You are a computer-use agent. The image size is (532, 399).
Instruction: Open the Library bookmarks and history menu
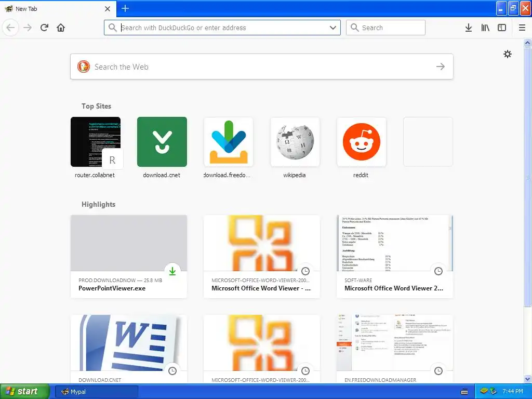485,28
